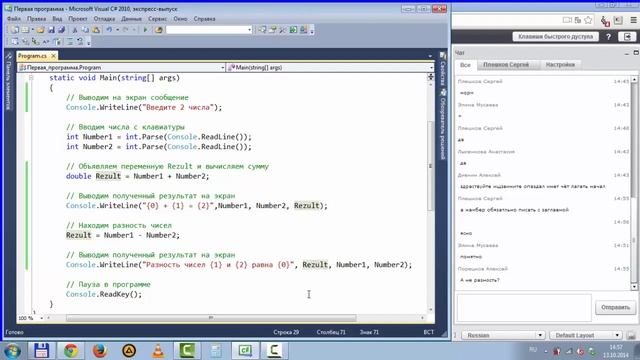640x360 pixels.
Task: Open the Файл menu
Action: [14, 19]
